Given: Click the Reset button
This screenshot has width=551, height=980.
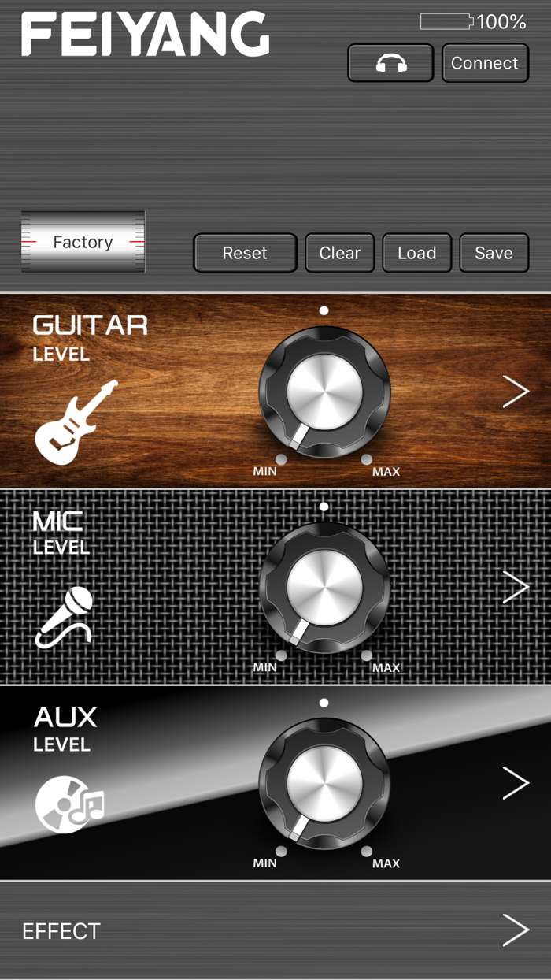Looking at the screenshot, I should click(x=245, y=253).
